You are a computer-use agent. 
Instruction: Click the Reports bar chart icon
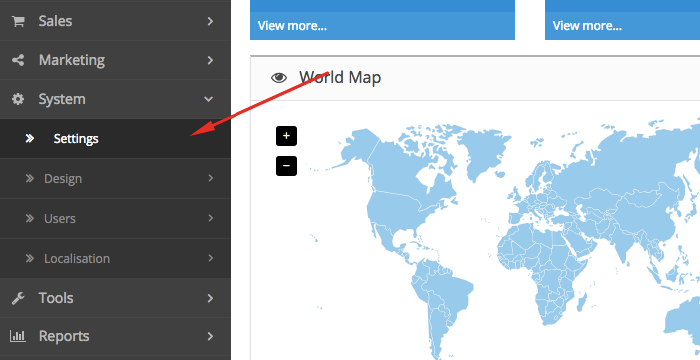[x=18, y=336]
